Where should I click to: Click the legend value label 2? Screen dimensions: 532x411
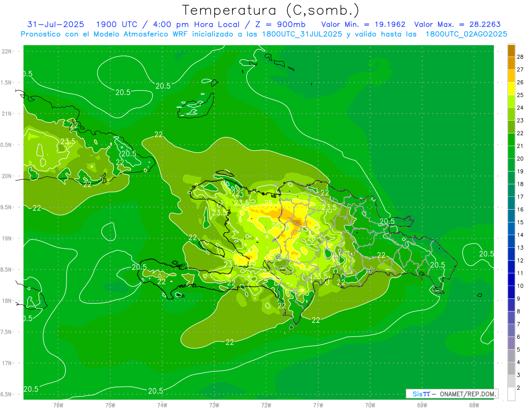pos(519,388)
